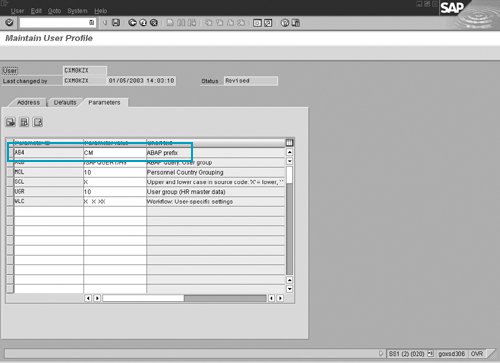Click the Save diskette icon

click(x=116, y=23)
